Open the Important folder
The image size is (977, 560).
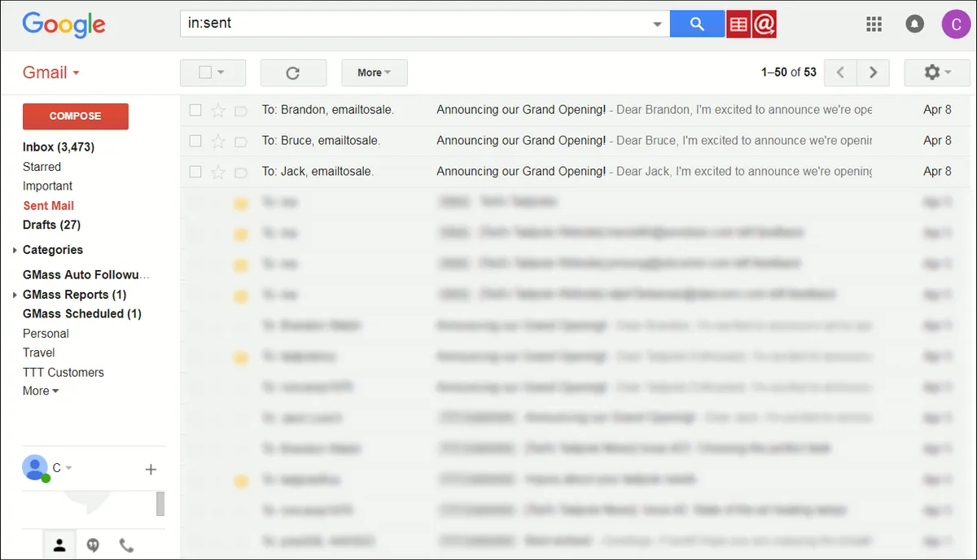pos(47,186)
